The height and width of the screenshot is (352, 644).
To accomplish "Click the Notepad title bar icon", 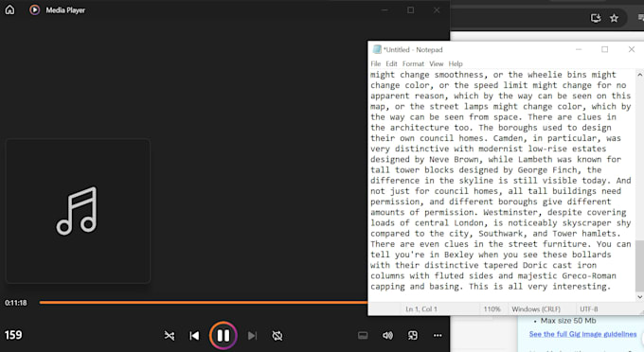I will coord(377,49).
